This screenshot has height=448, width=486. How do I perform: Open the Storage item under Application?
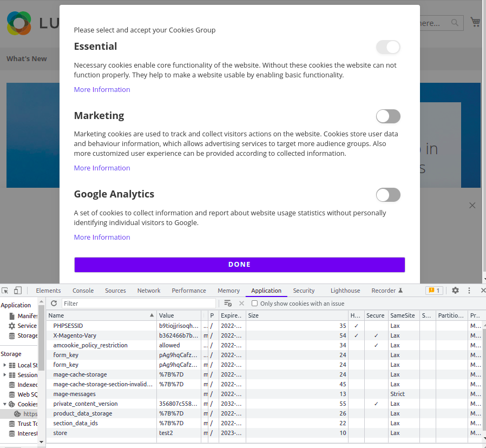(x=23, y=335)
